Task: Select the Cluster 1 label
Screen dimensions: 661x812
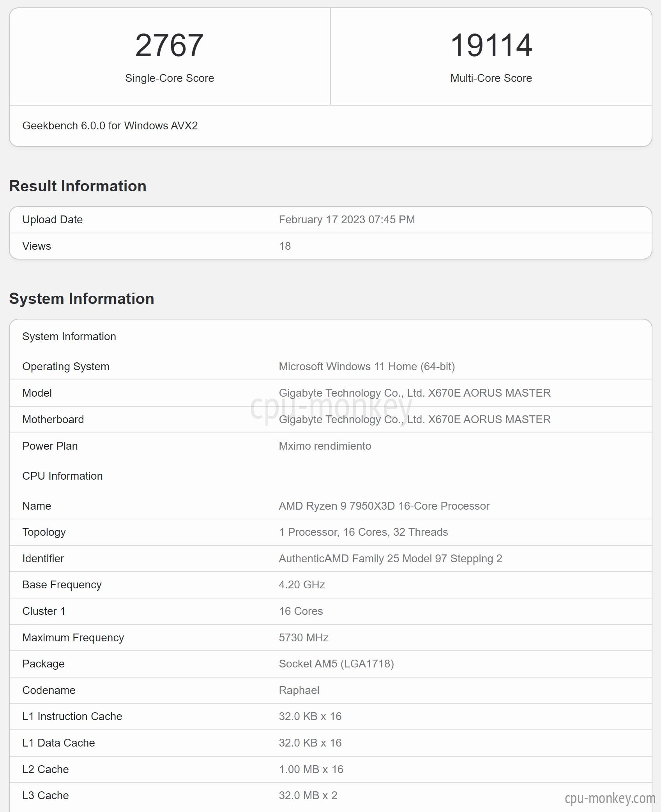Action: click(x=44, y=611)
